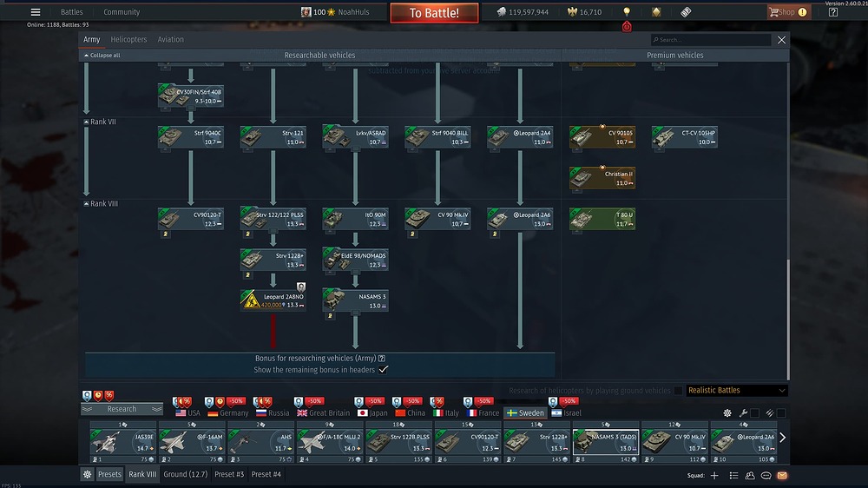Select the Japan nation
The width and height of the screenshot is (868, 488).
tap(372, 413)
